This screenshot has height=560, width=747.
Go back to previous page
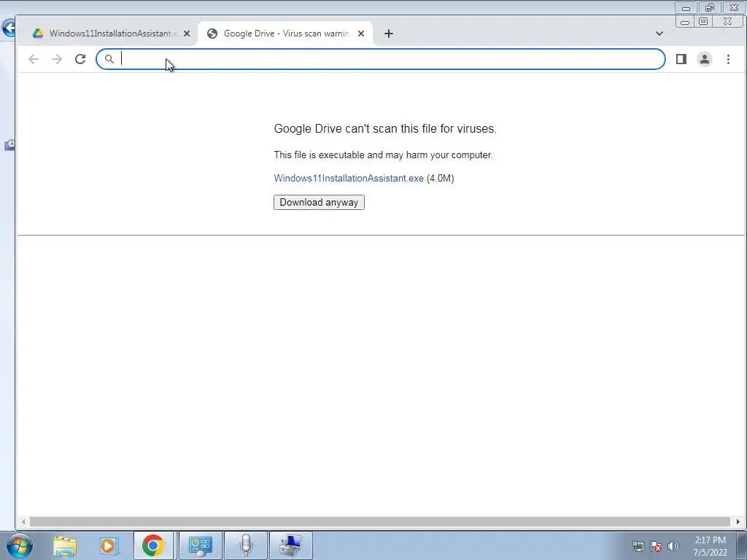pyautogui.click(x=34, y=59)
